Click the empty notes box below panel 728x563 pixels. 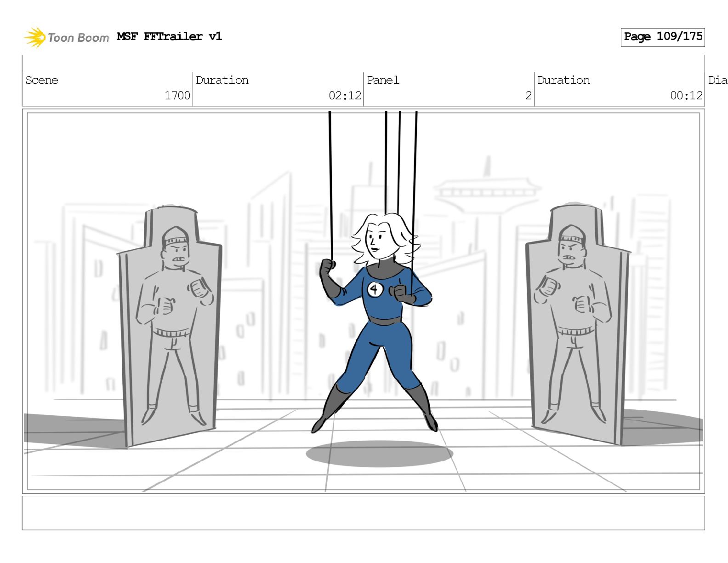click(363, 513)
